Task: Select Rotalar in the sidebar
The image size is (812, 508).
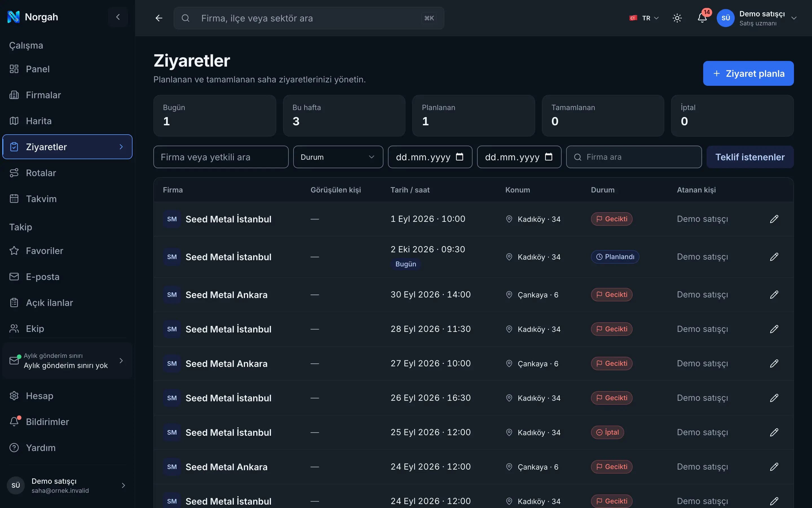Action: tap(67, 173)
